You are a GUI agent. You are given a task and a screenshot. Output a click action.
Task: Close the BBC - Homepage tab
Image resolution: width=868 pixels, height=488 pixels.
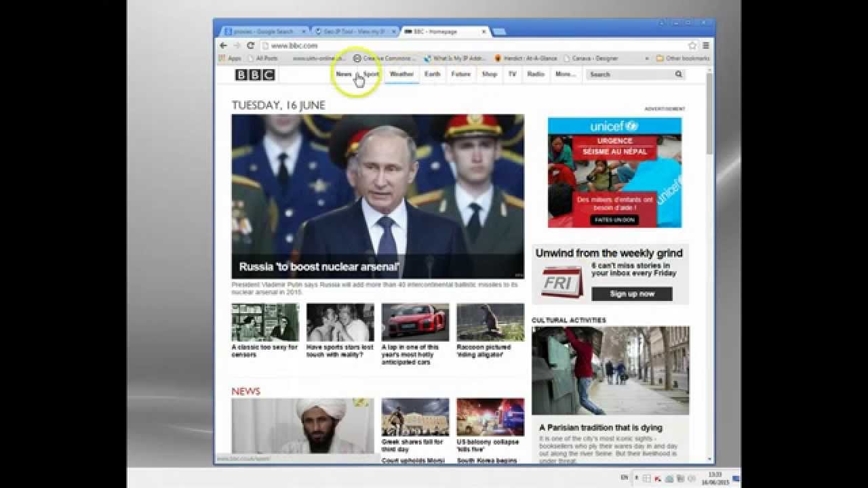point(484,31)
